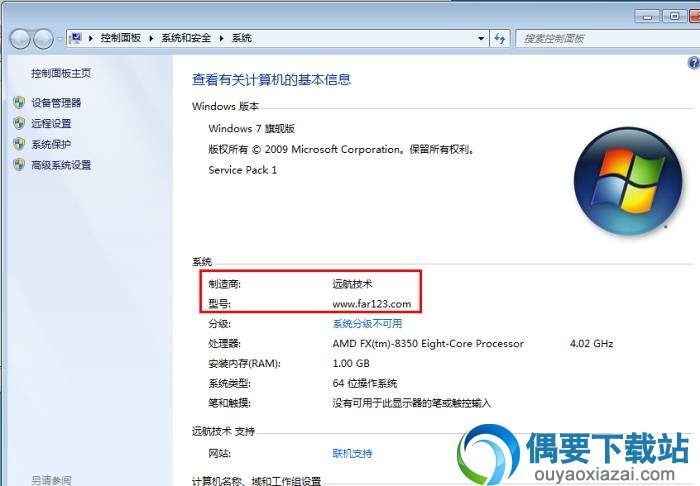Expand arrow after 控制面板 breadcrumb

coord(151,38)
